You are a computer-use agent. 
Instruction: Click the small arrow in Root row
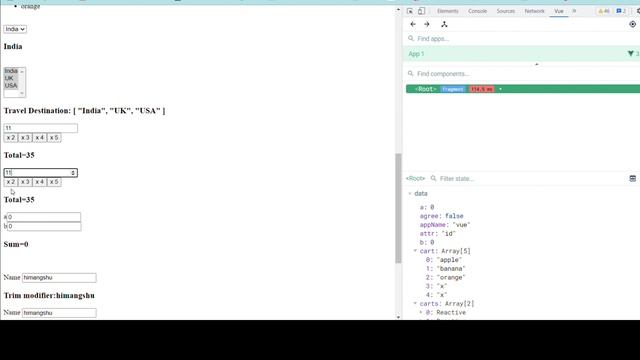click(500, 89)
